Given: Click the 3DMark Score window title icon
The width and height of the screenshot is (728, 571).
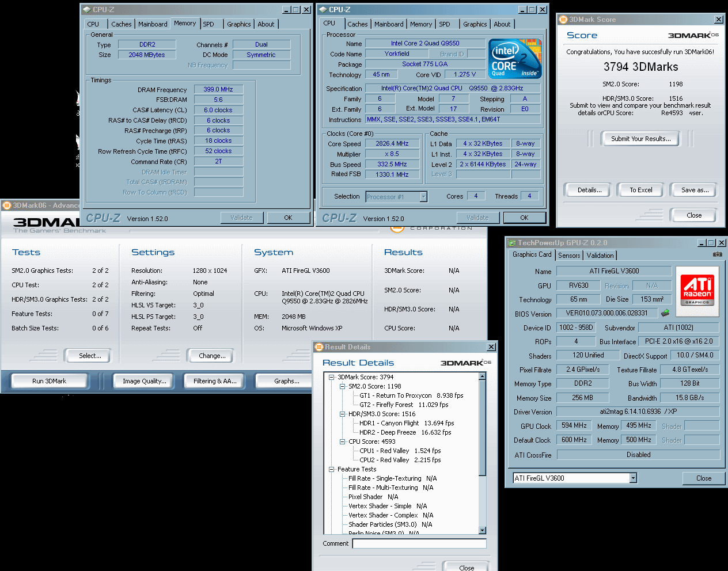Looking at the screenshot, I should coord(563,20).
